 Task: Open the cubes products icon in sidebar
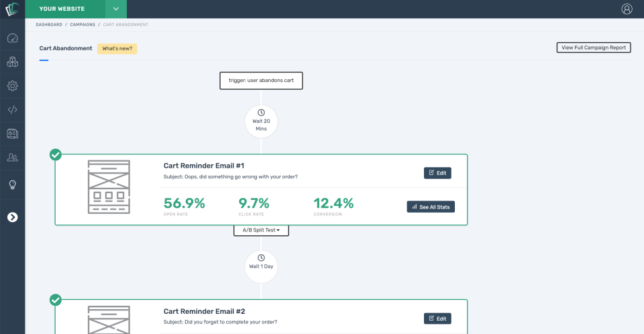12,62
